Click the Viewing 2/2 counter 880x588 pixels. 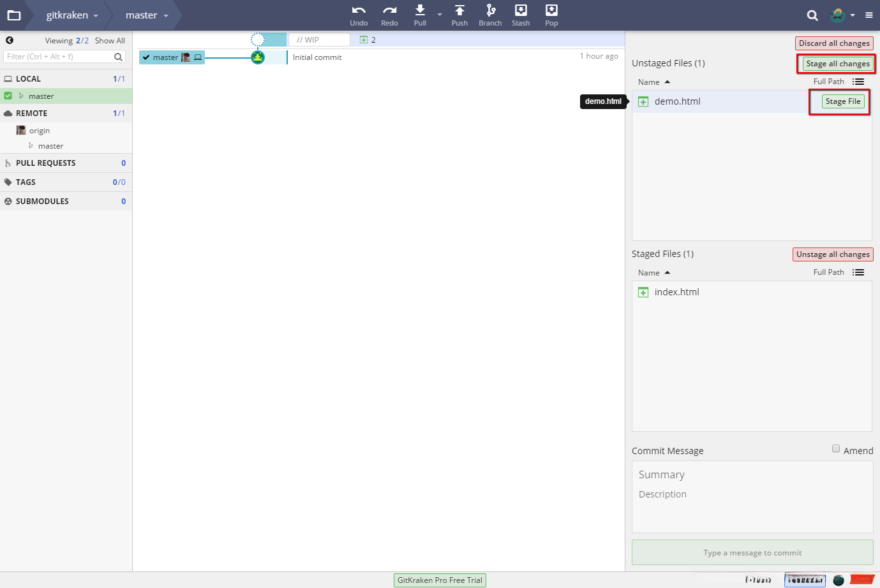coord(67,41)
